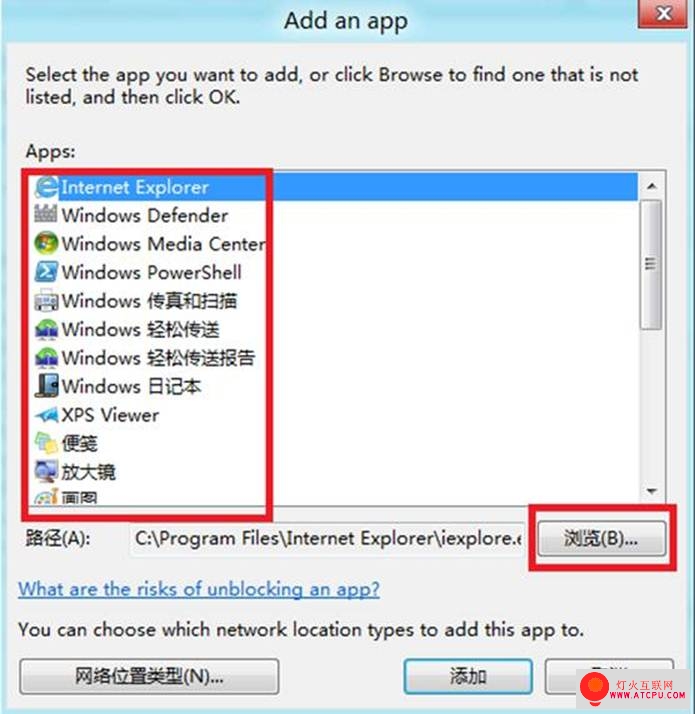This screenshot has height=714, width=695.
Task: Click the apps list up arrow
Action: point(652,186)
